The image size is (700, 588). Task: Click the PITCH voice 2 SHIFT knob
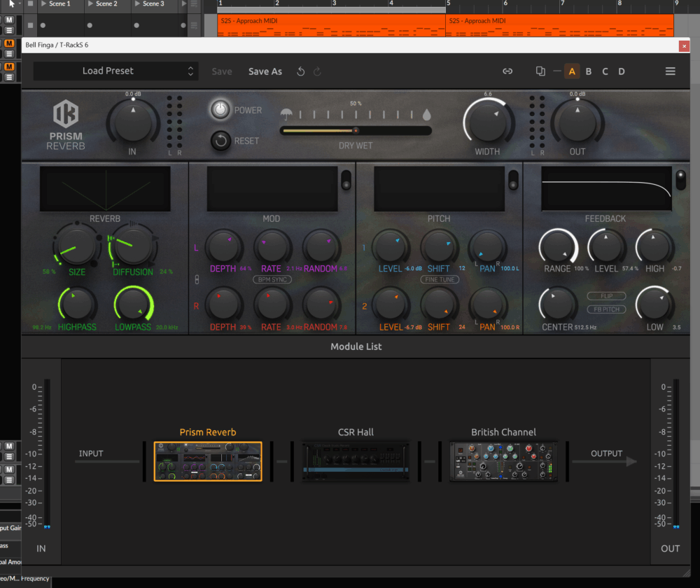click(439, 305)
